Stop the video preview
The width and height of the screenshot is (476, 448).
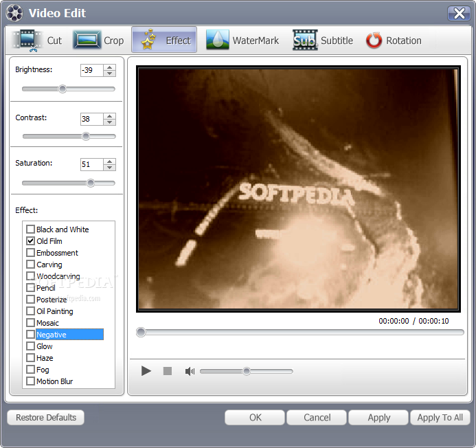click(168, 371)
